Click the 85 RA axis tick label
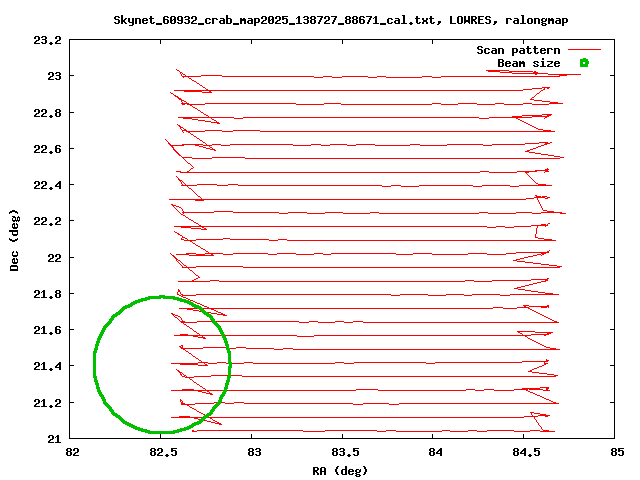This screenshot has height=480, width=640. (617, 452)
